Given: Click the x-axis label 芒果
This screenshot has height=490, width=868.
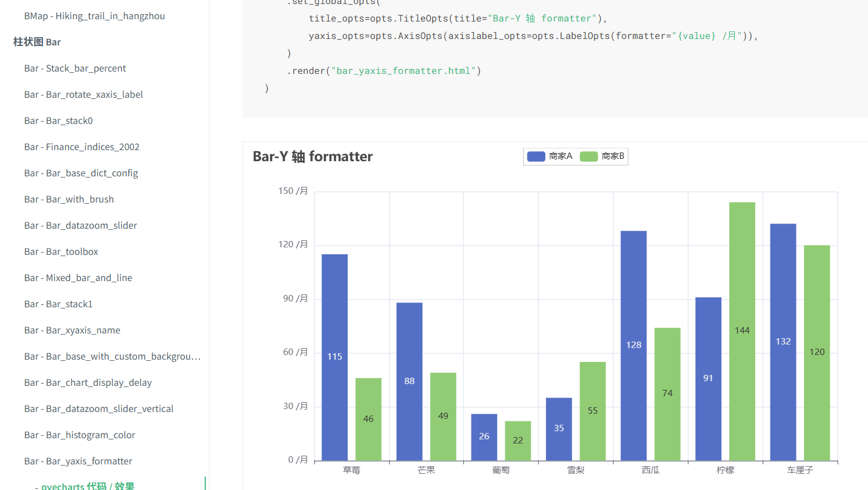Looking at the screenshot, I should tap(426, 470).
